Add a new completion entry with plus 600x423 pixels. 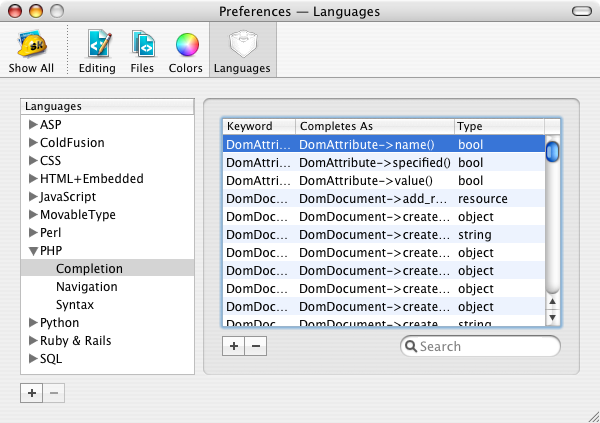[x=233, y=346]
